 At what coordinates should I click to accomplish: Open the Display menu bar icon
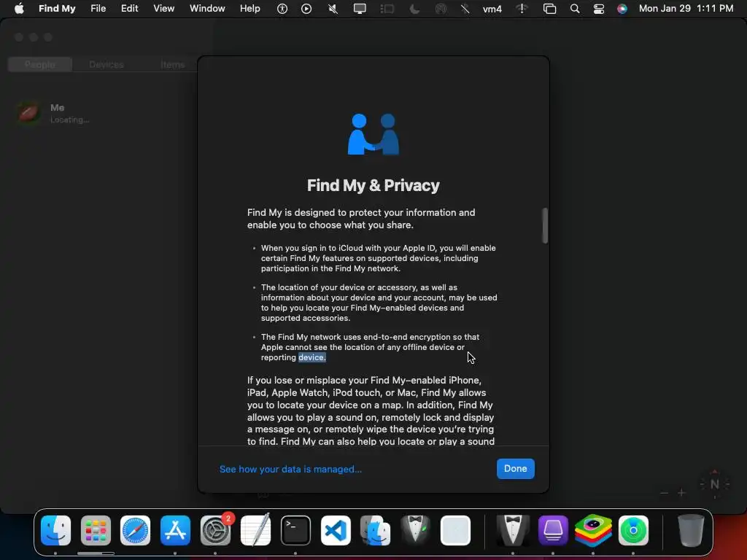pyautogui.click(x=360, y=9)
